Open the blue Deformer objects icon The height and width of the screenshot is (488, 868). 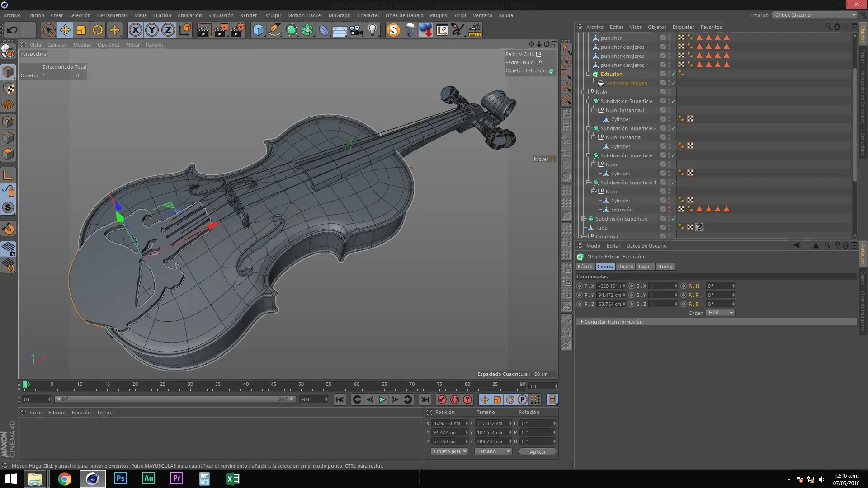pos(324,30)
